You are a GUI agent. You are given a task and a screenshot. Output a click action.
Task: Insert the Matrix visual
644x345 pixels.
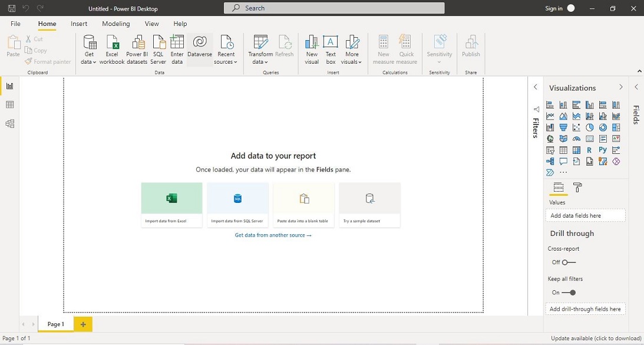[x=576, y=150]
